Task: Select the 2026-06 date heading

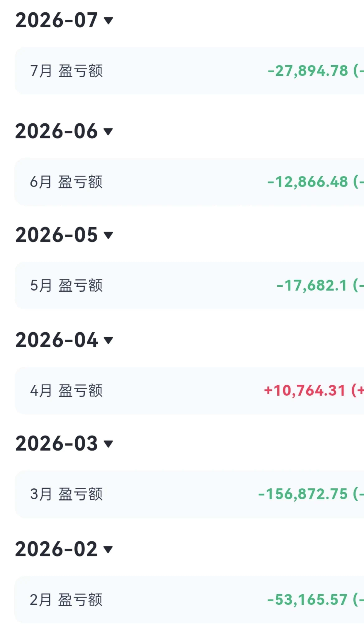Action: click(x=57, y=131)
